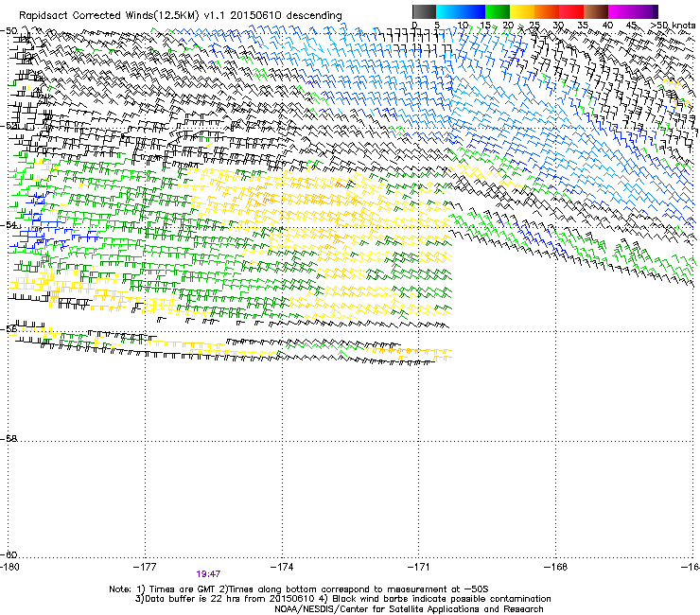Click the "-60" latitude axis label
This screenshot has width=700, height=615.
9,555
